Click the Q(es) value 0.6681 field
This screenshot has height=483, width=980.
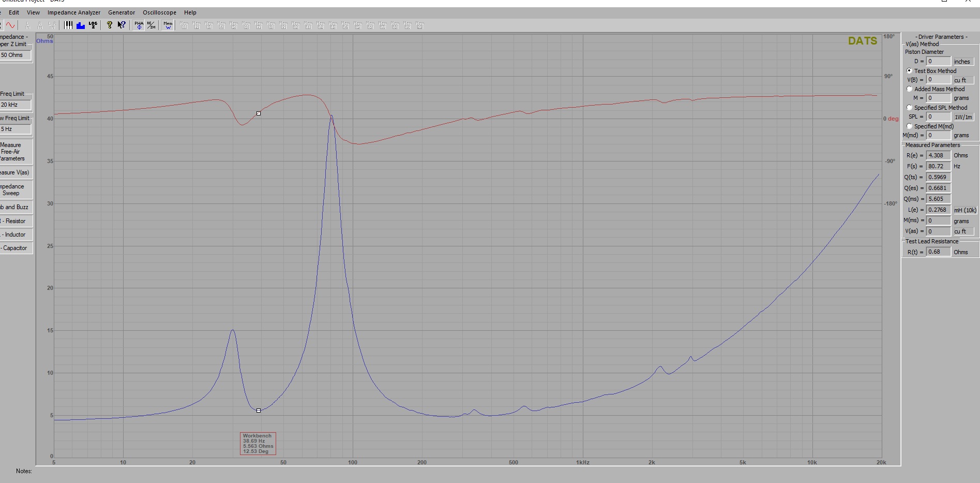(938, 188)
